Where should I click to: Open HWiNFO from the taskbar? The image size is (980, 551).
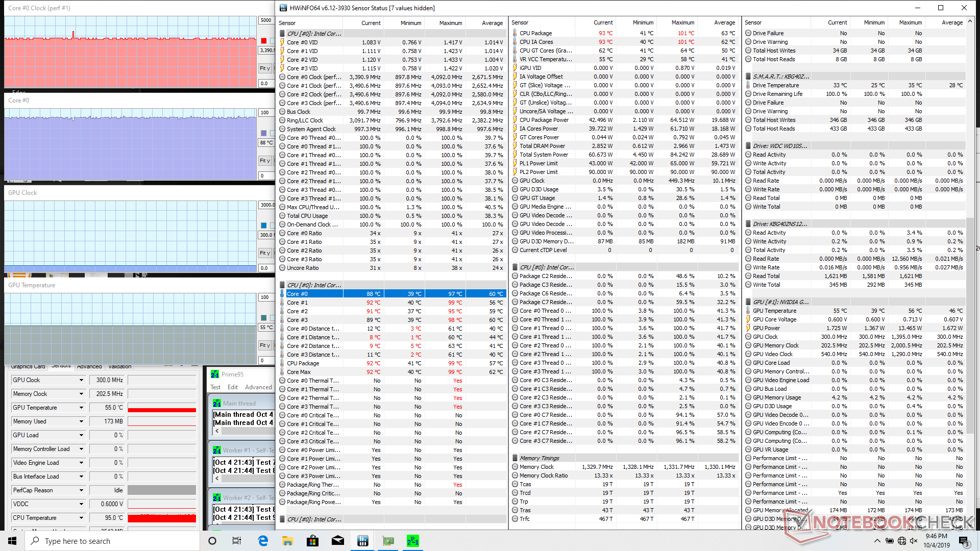tap(363, 541)
